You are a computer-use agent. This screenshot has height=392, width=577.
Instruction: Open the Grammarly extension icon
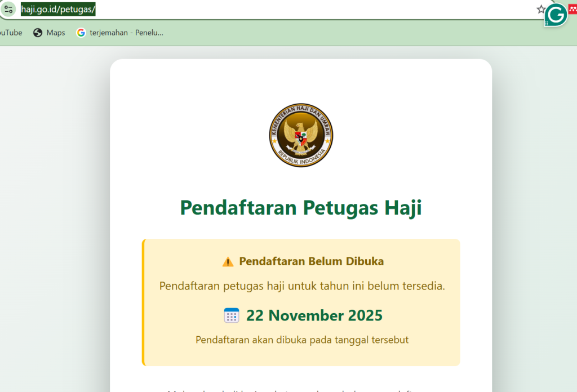point(556,15)
